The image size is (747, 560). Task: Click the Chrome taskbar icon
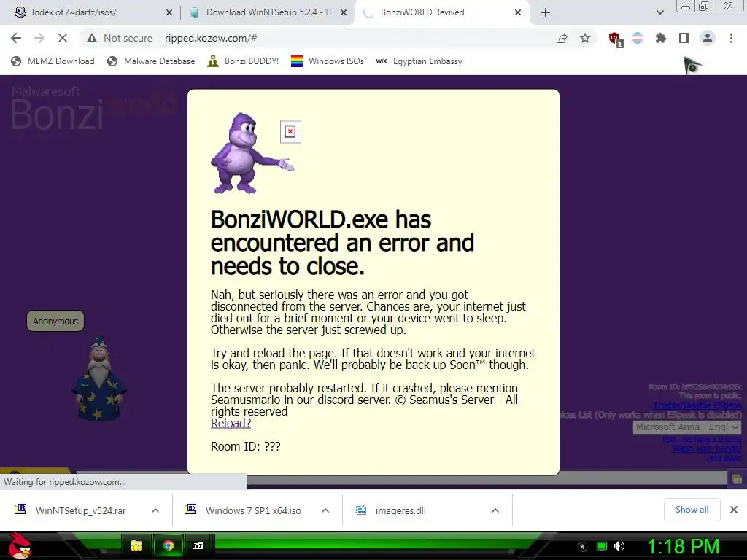coord(169,545)
